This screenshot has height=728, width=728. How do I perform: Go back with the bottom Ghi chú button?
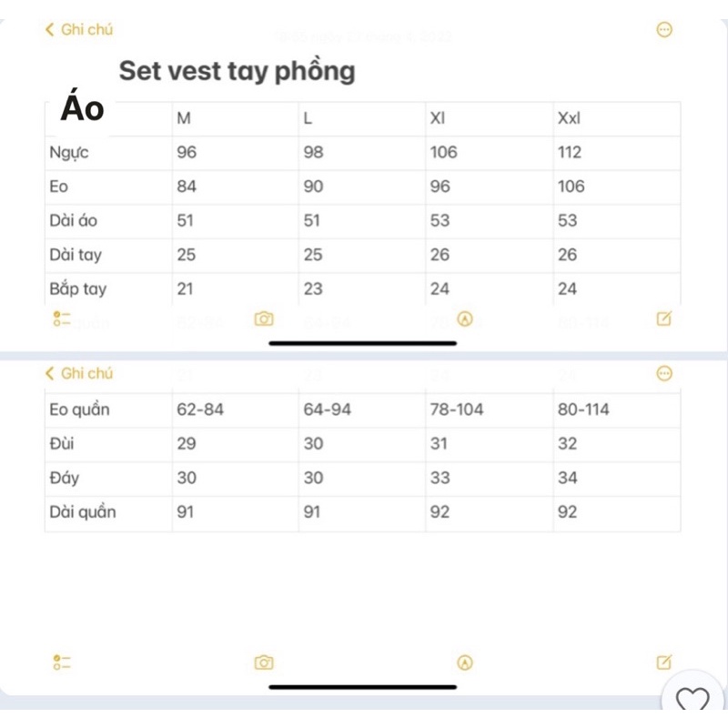point(78,373)
